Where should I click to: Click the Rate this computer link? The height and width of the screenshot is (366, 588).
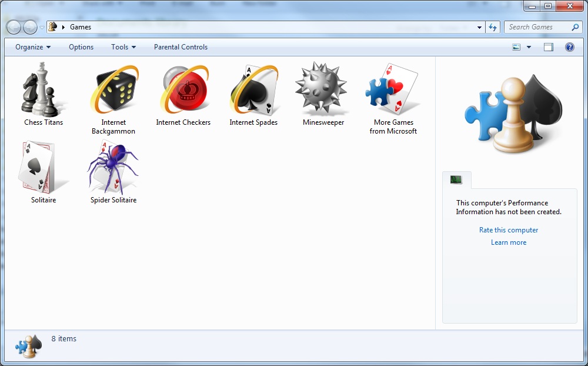coord(508,229)
